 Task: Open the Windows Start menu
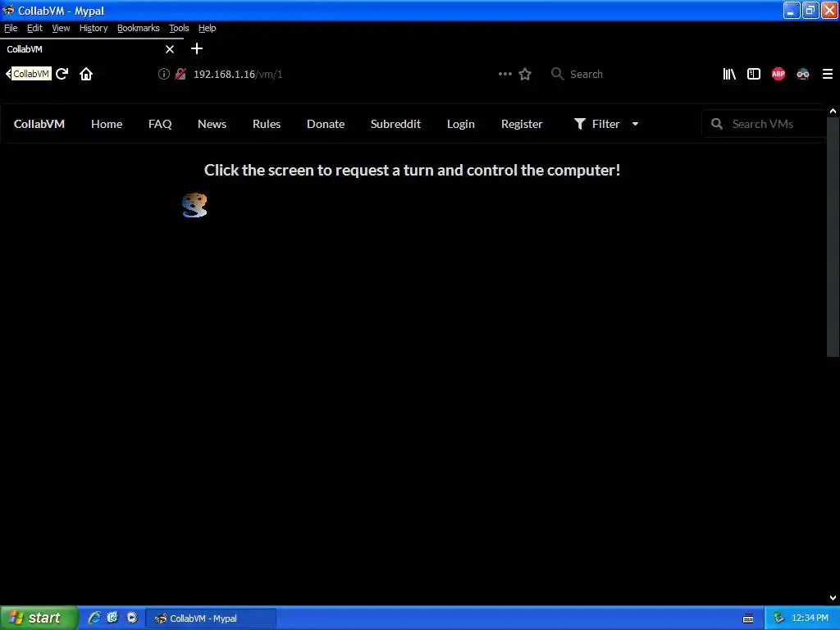[x=39, y=618]
